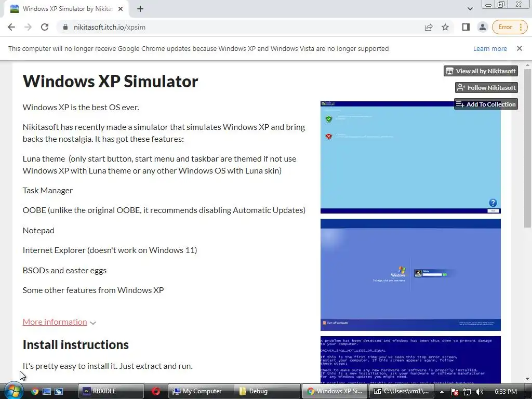This screenshot has width=532, height=399.
Task: Click the Task Manager feature text
Action: (47, 191)
